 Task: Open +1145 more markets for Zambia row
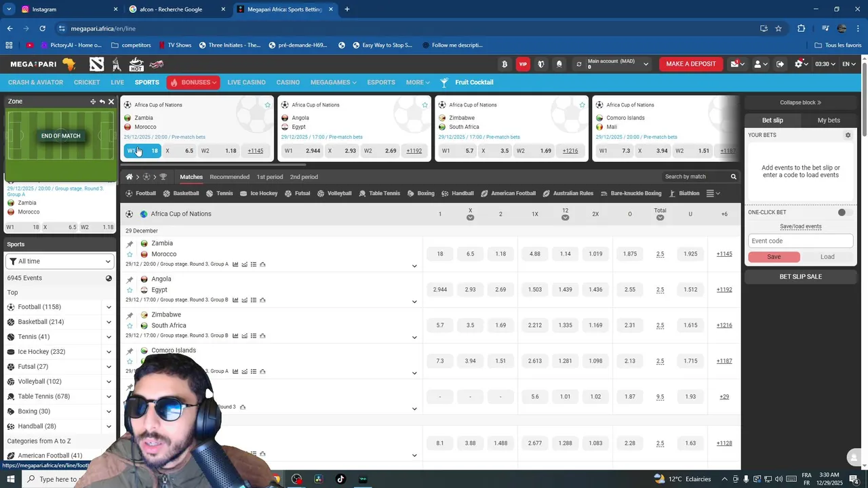coord(724,254)
